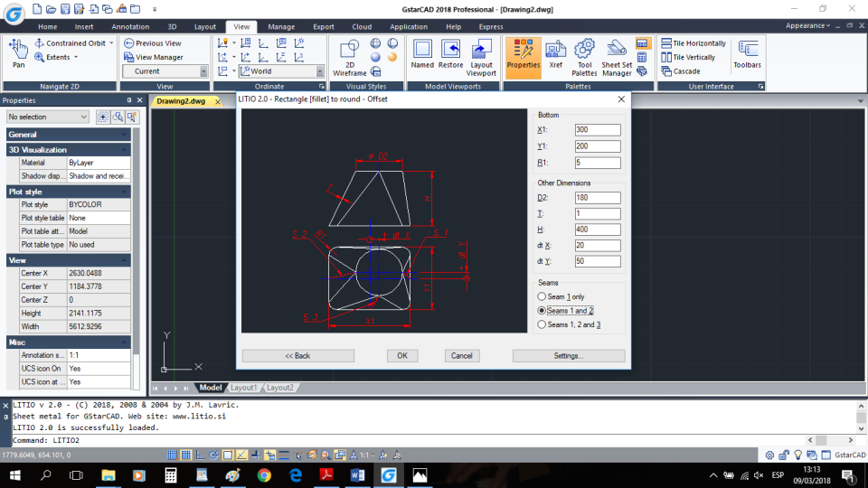
Task: Toggle Polar tracking in status bar
Action: (x=213, y=455)
